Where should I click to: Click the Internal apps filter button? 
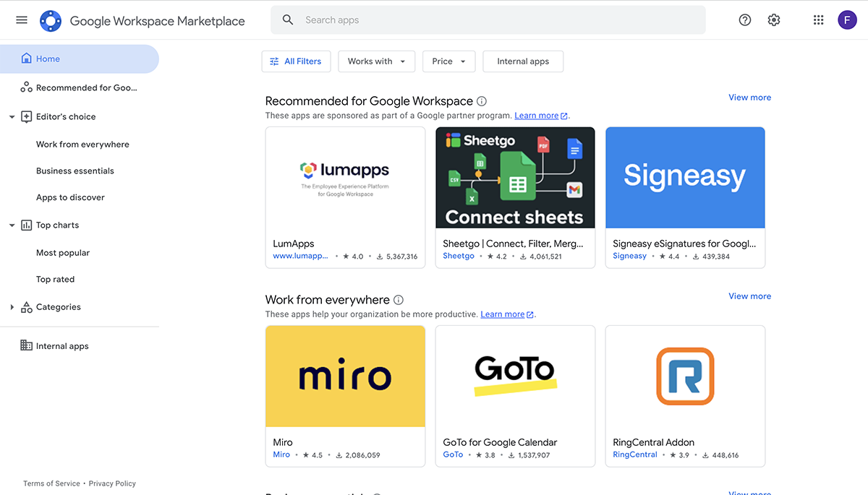tap(523, 61)
